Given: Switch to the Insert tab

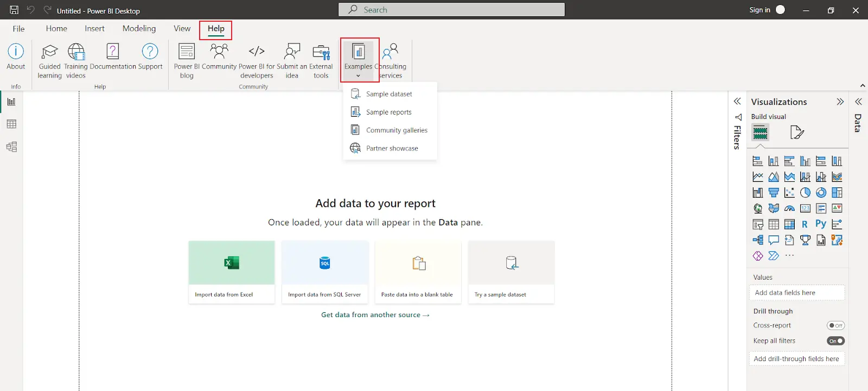Looking at the screenshot, I should coord(94,29).
